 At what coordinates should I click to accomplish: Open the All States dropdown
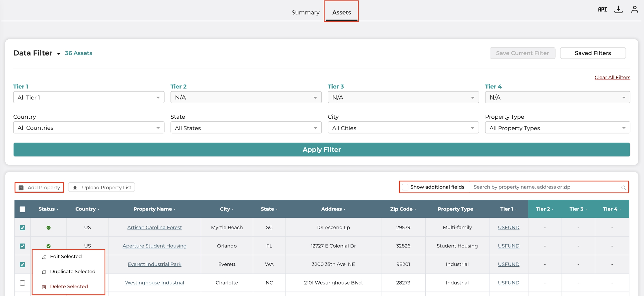click(246, 128)
